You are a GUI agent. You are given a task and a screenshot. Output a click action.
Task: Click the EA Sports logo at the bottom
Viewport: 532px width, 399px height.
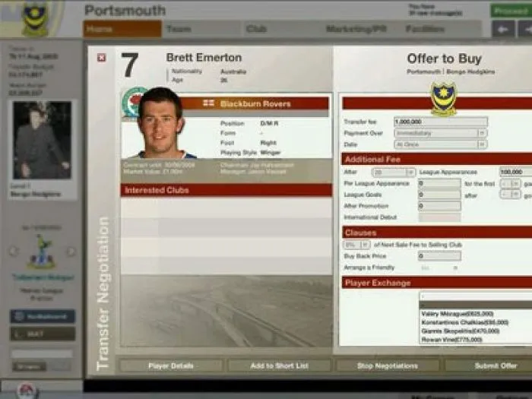click(x=27, y=391)
